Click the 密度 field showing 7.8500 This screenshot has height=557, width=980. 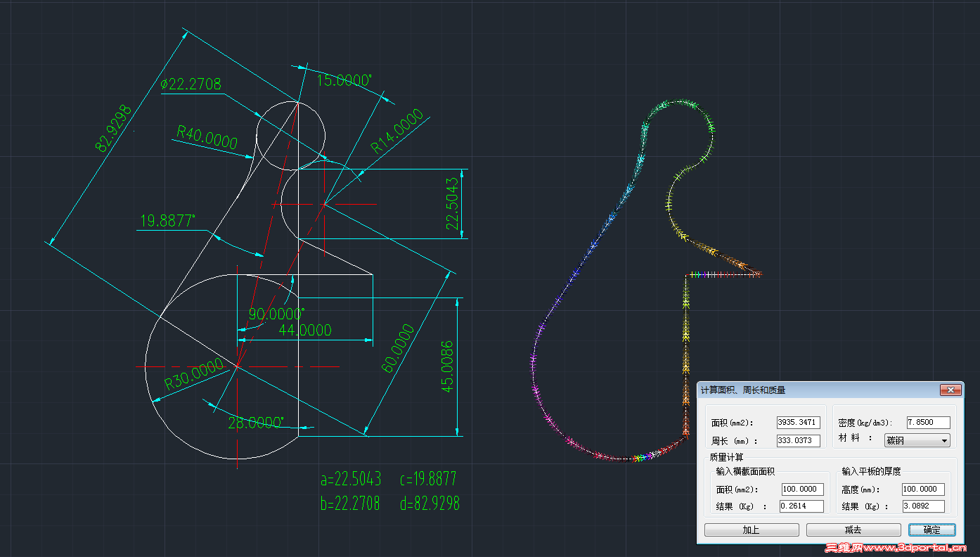pos(928,423)
